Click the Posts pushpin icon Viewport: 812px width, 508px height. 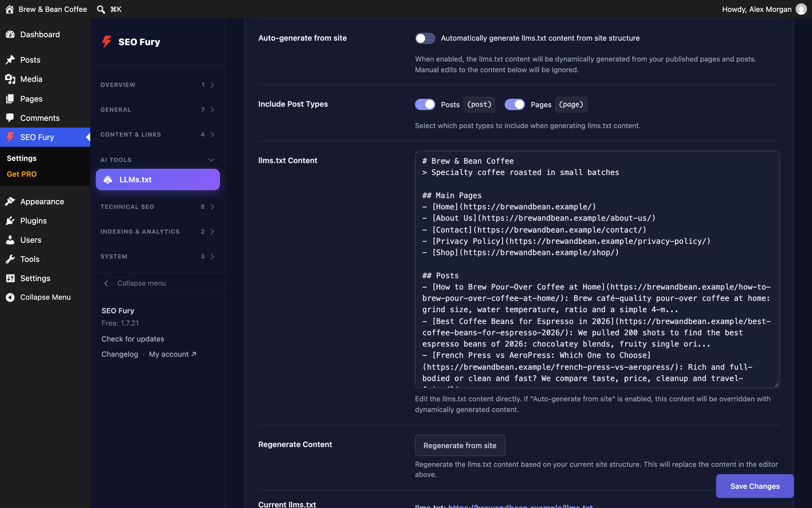10,60
